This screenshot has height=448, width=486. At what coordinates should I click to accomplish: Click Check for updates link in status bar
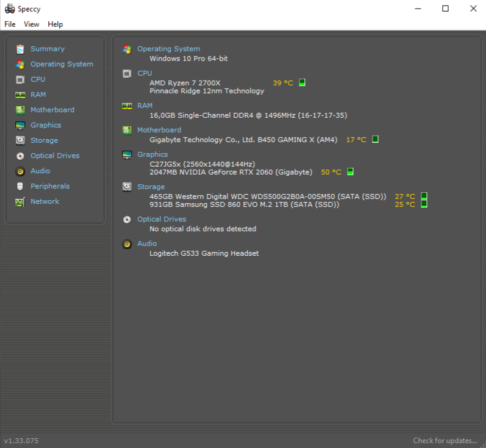(x=445, y=441)
